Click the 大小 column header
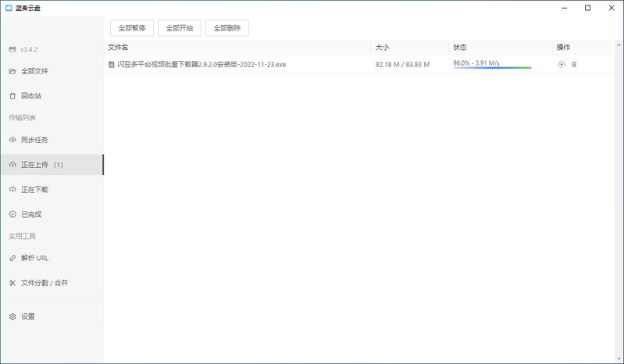This screenshot has height=364, width=624. tap(382, 48)
